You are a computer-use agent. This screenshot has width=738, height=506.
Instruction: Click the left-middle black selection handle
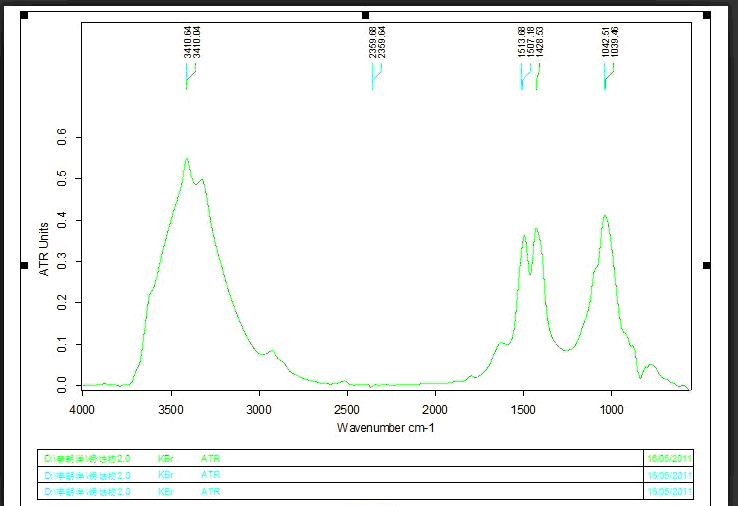tap(24, 266)
